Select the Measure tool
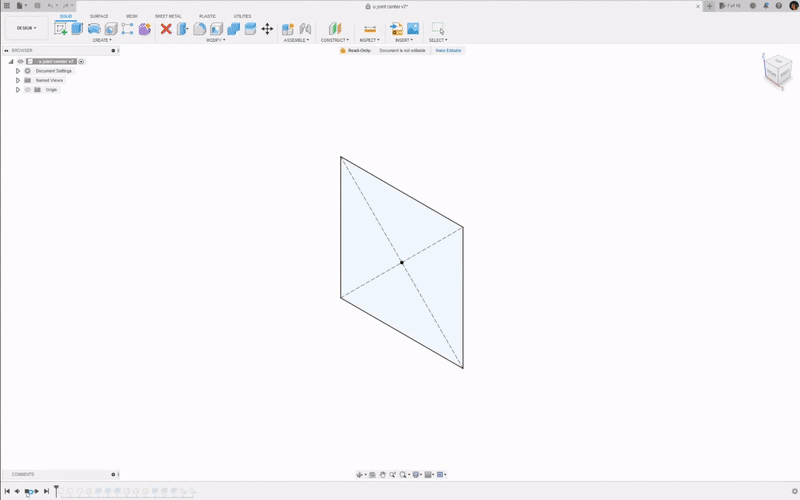Viewport: 800px width, 500px height. (x=370, y=29)
